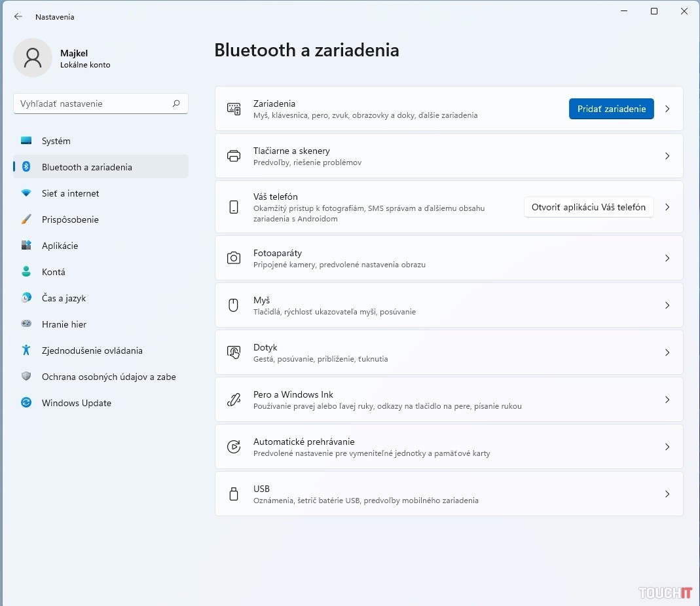Screen dimensions: 700x606
Task: Click the back arrow in the title bar
Action: (x=18, y=17)
